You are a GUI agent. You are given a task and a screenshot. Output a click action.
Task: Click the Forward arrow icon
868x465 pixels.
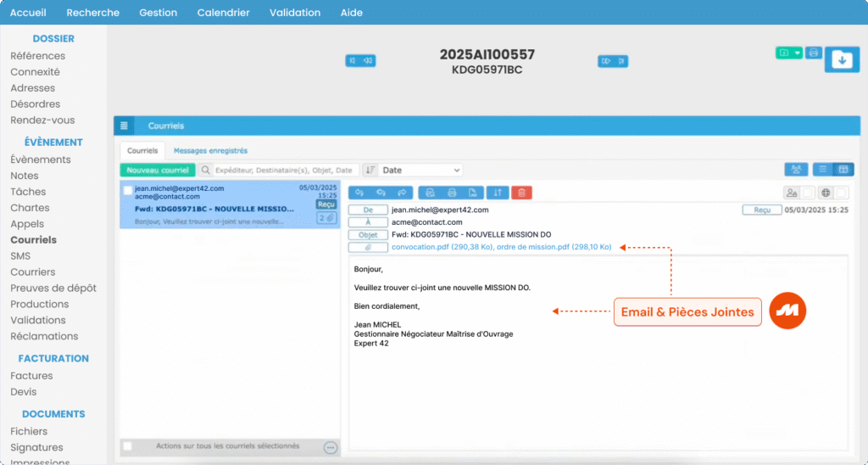403,193
